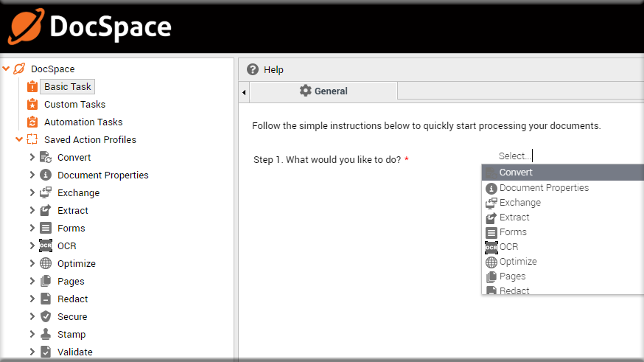Expand the Convert profiles node
Viewport: 644px width, 362px height.
pyautogui.click(x=32, y=157)
